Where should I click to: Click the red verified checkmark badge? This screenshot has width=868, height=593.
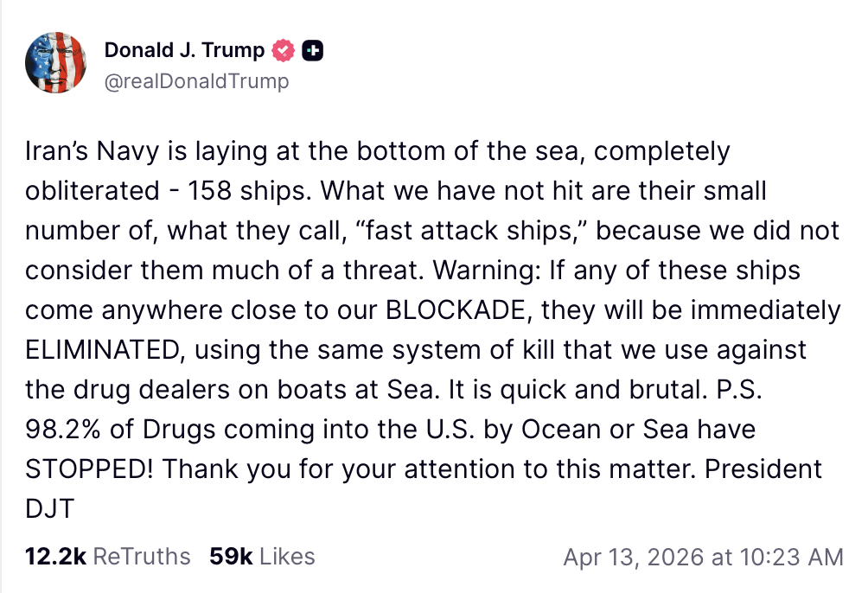[x=284, y=51]
